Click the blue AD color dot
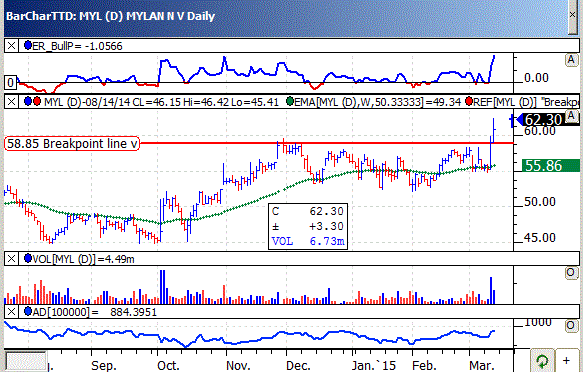Image resolution: width=583 pixels, height=372 pixels. point(28,311)
